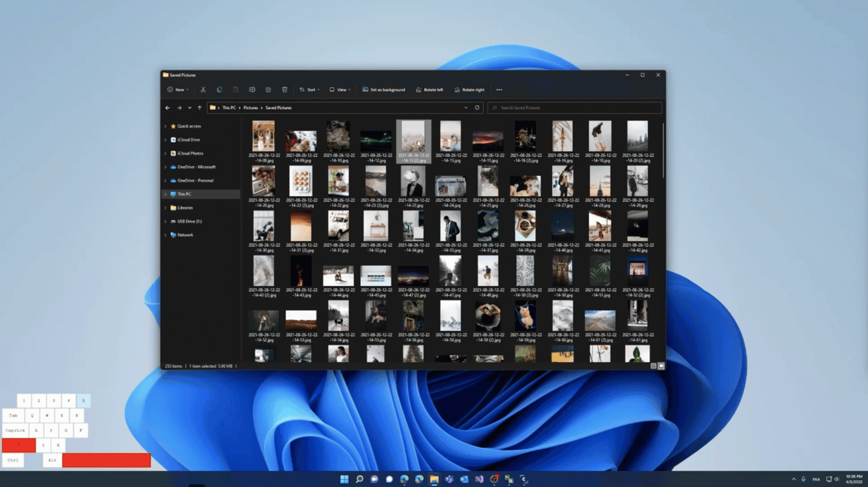Viewport: 868px width, 487px height.
Task: Show hidden system tray icons
Action: tap(793, 479)
